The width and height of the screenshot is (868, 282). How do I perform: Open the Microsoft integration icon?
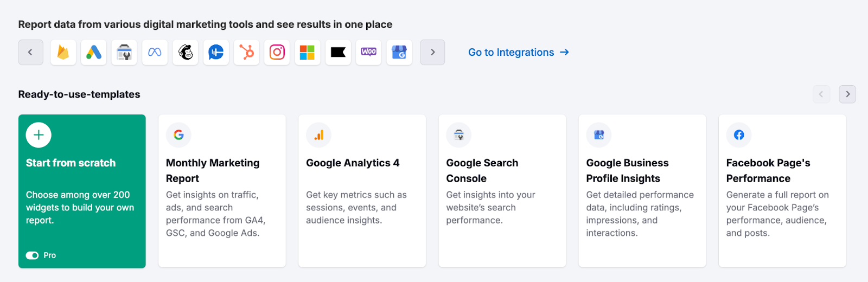tap(308, 53)
